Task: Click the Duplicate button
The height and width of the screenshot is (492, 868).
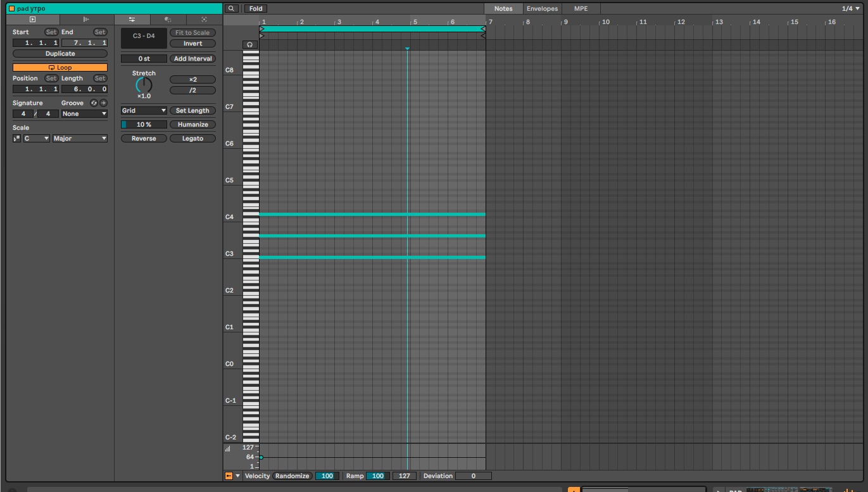Action: [x=60, y=54]
